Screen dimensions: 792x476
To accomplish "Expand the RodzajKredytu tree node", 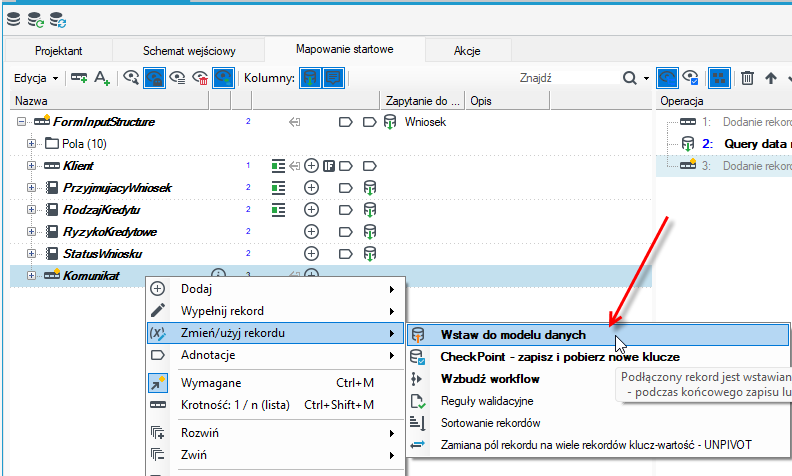I will [x=31, y=210].
